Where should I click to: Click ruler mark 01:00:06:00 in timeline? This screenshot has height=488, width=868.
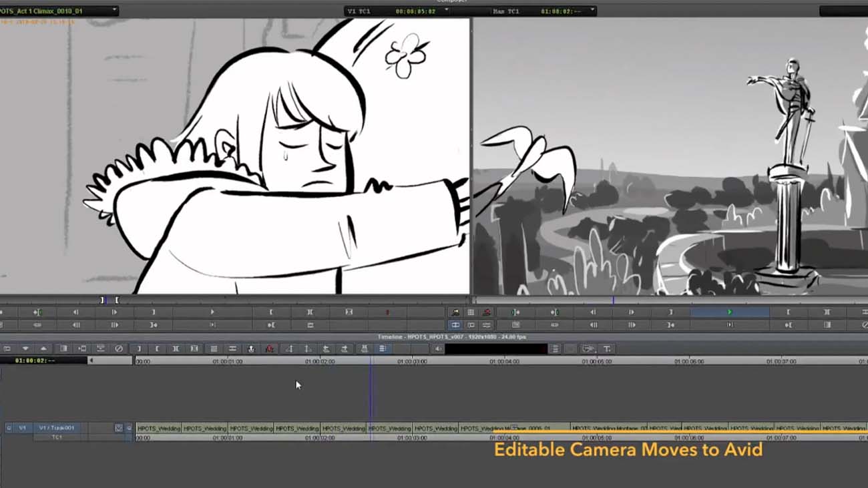pyautogui.click(x=688, y=361)
